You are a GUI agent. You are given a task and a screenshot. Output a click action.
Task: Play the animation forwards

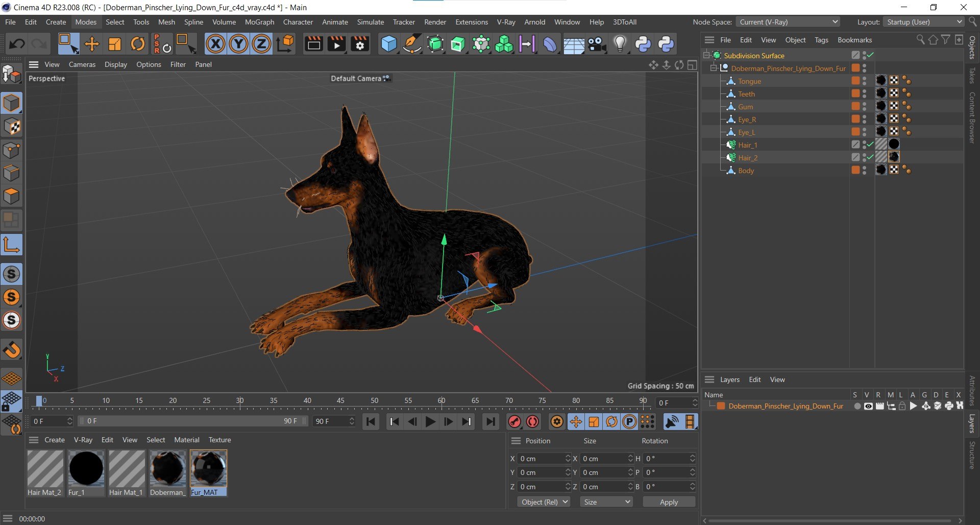430,421
